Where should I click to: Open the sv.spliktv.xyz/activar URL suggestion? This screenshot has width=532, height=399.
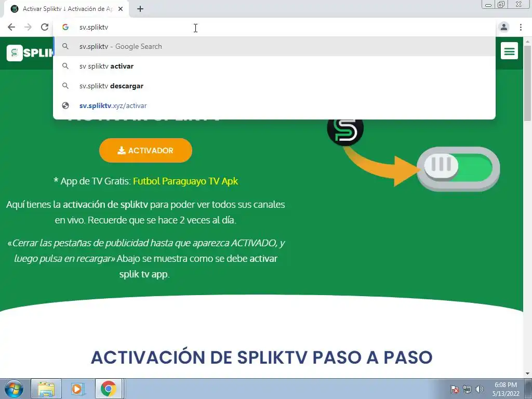point(274,105)
